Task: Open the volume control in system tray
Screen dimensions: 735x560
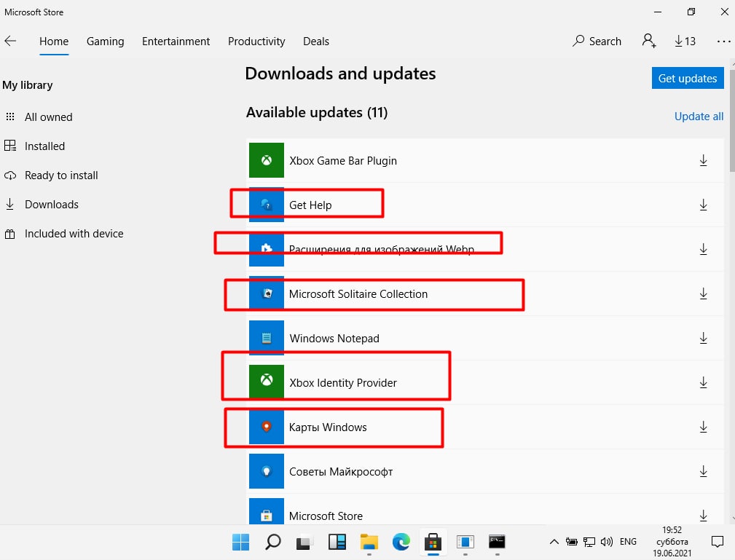Action: [607, 543]
